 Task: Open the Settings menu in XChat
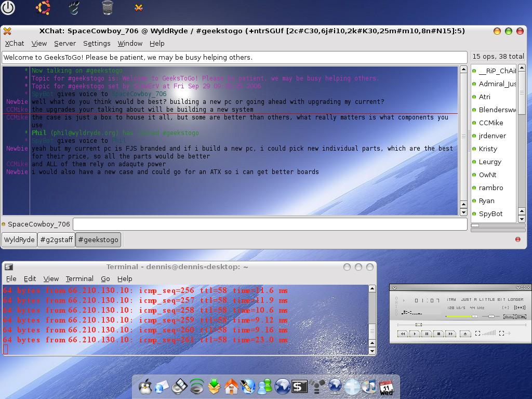[97, 44]
